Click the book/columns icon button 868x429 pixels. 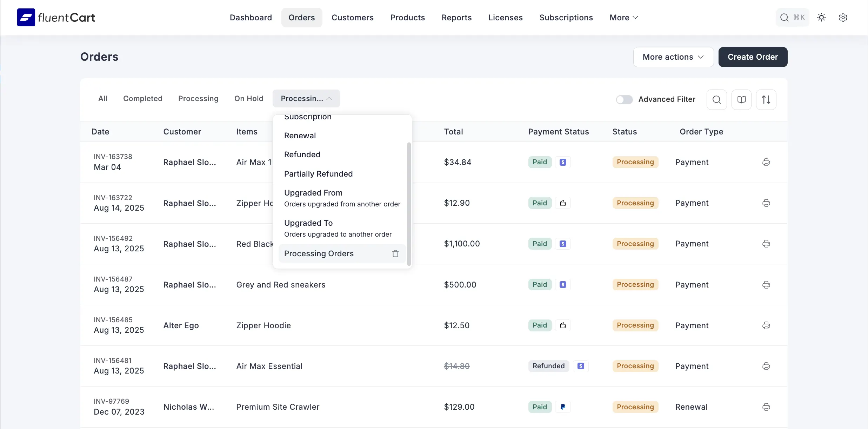coord(741,100)
